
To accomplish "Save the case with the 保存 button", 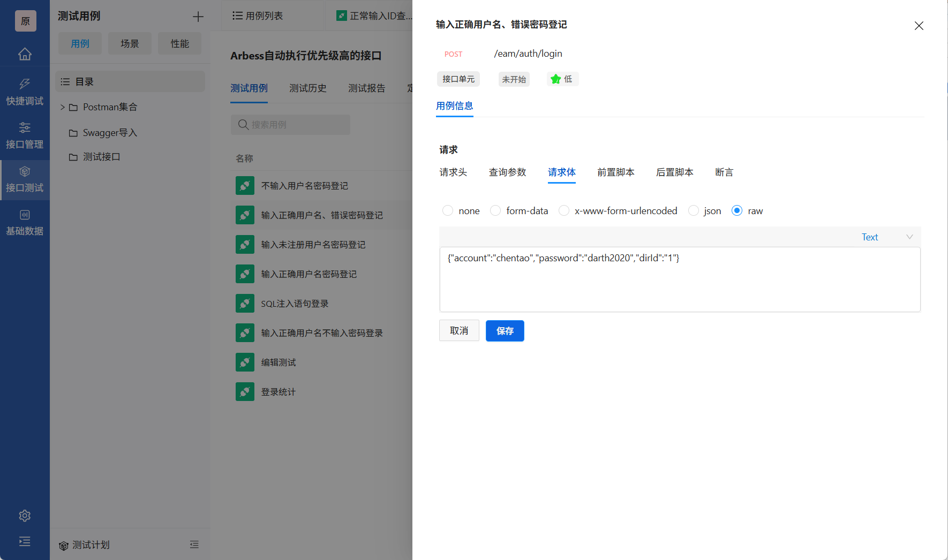I will (x=505, y=331).
